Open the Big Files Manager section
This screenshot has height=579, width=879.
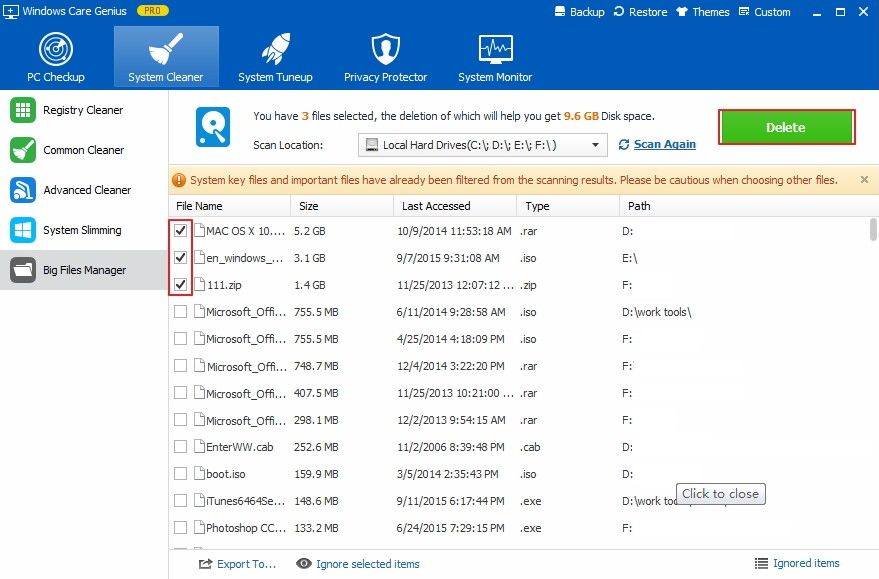[84, 270]
